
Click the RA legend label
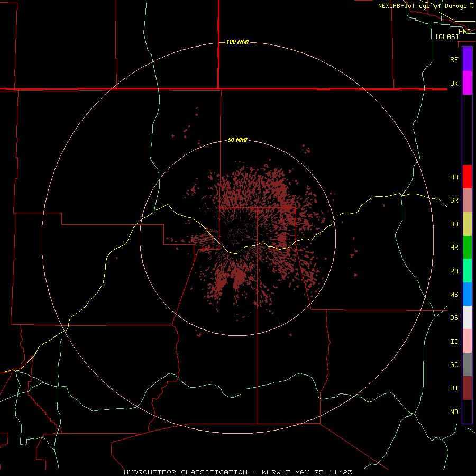454,271
